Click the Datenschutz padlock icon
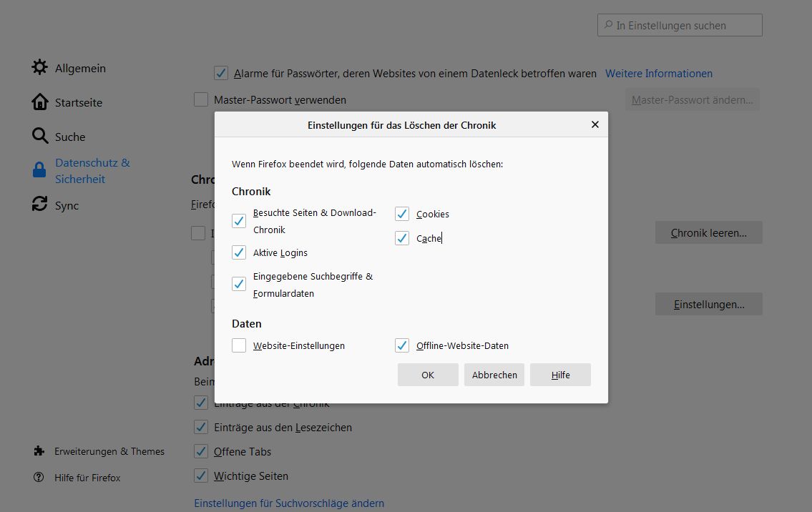This screenshot has height=512, width=812. pos(39,170)
